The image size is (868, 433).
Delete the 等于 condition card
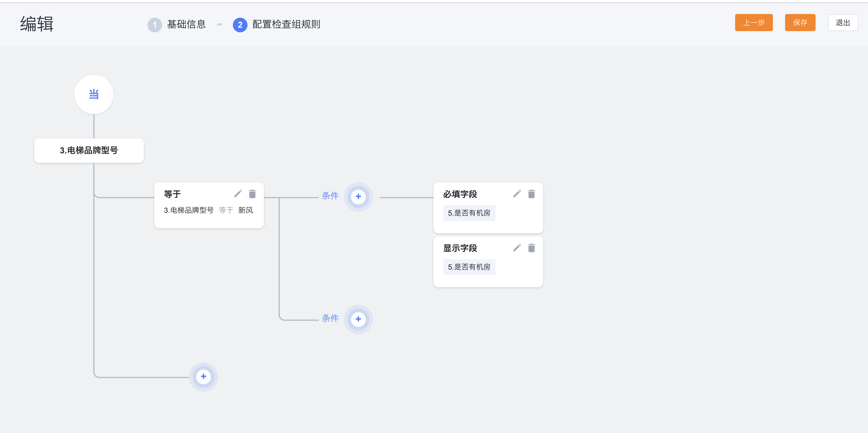252,194
